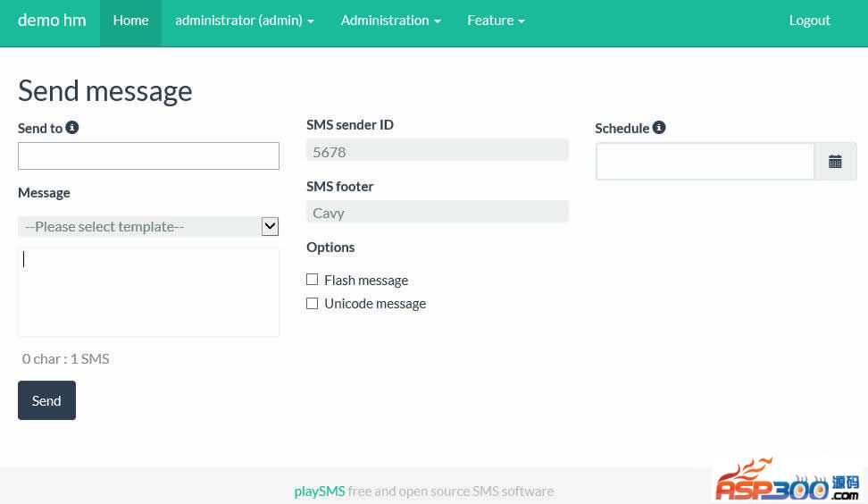Open the Schedule calendar picker
This screenshot has width=868, height=504.
[x=835, y=162]
